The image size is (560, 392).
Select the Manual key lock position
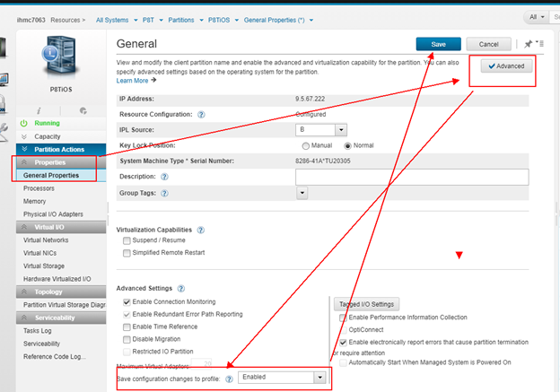pyautogui.click(x=306, y=145)
